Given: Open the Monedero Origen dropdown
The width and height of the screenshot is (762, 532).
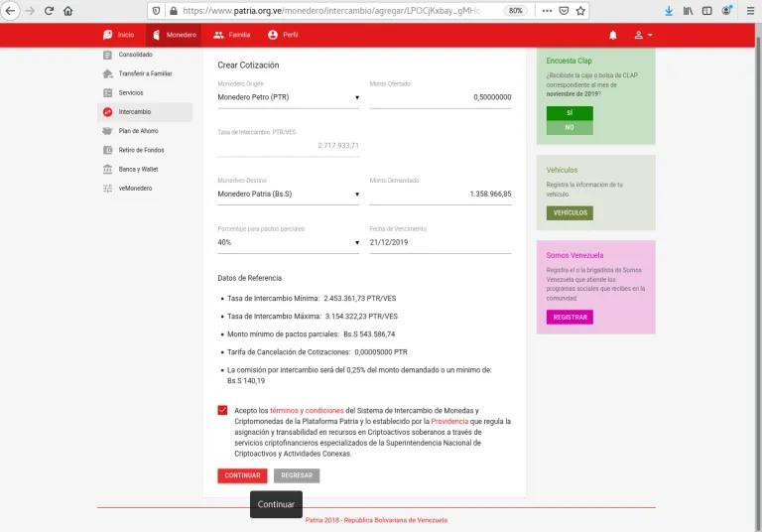Looking at the screenshot, I should 288,97.
